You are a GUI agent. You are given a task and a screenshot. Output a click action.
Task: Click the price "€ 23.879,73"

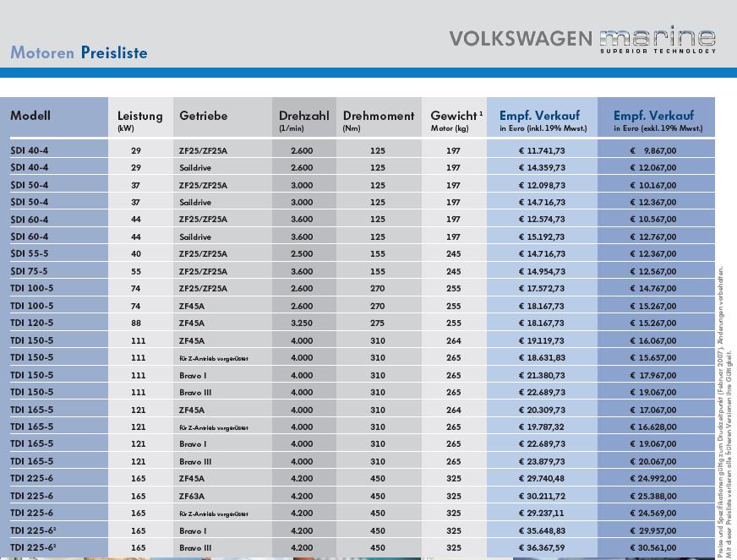(542, 462)
